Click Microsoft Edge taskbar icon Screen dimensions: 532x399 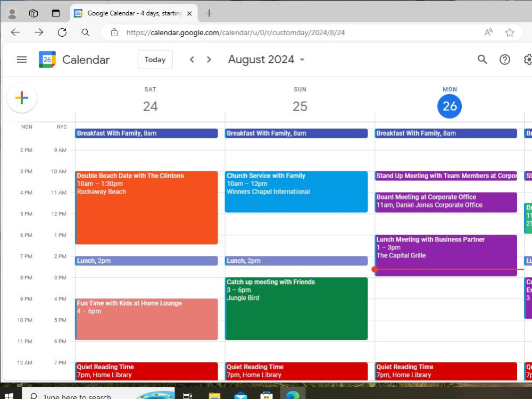[293, 395]
